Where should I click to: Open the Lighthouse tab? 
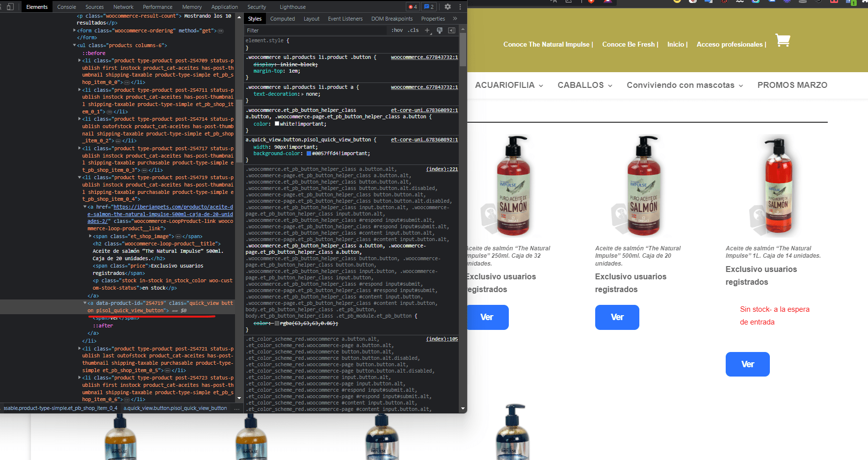pyautogui.click(x=292, y=7)
